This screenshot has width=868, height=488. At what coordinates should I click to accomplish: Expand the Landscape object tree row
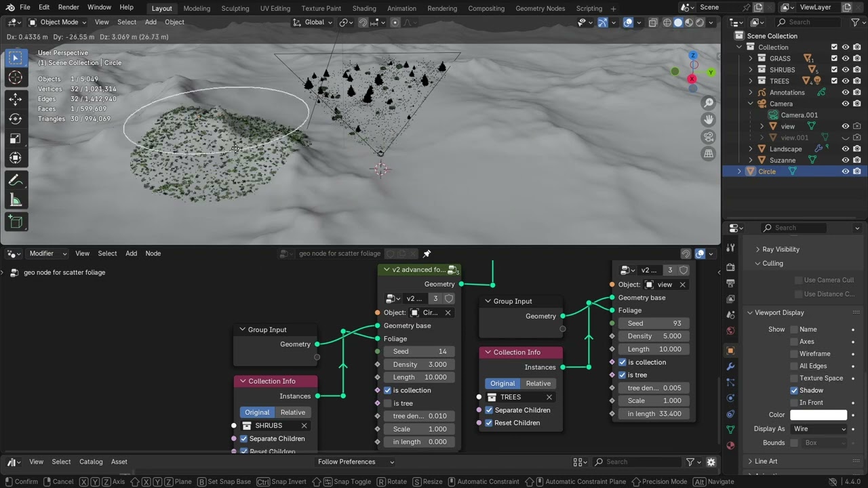point(751,149)
